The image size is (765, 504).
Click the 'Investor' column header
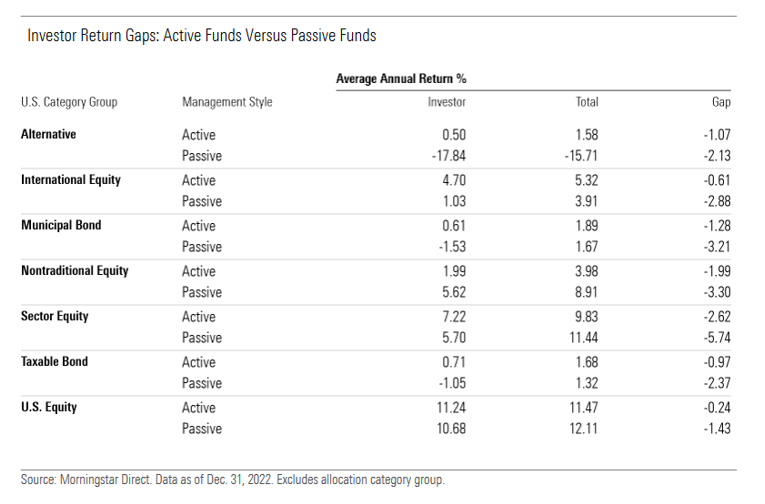pyautogui.click(x=446, y=102)
